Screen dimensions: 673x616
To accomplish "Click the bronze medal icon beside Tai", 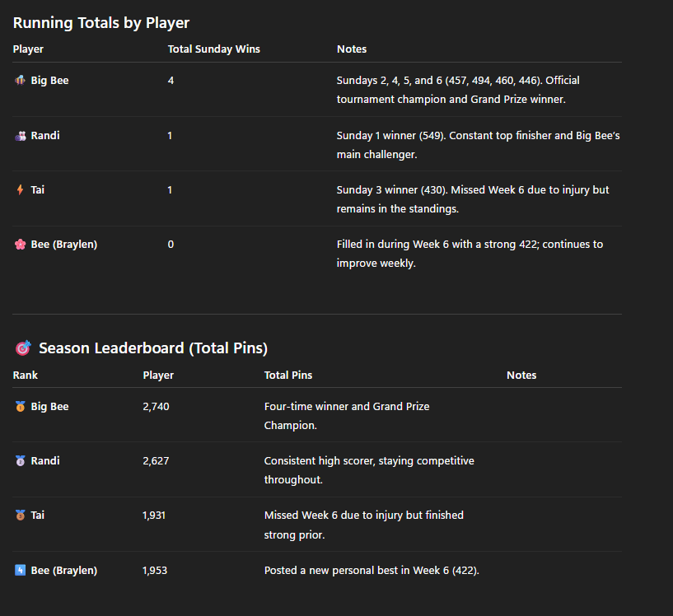I will 21,516.
